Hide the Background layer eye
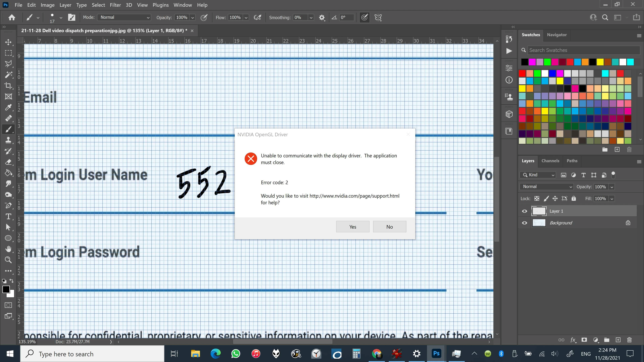Viewport: 644px width, 362px height. point(524,223)
